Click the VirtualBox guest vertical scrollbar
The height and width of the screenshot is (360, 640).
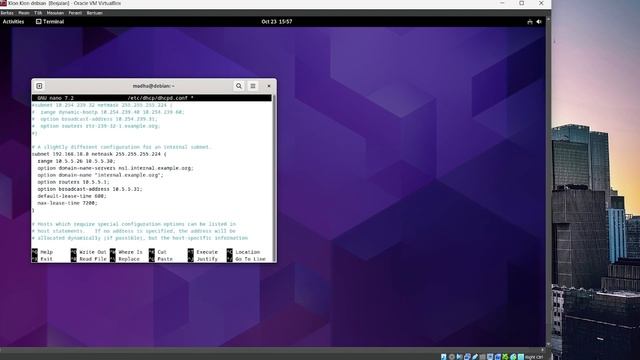[x=548, y=182]
